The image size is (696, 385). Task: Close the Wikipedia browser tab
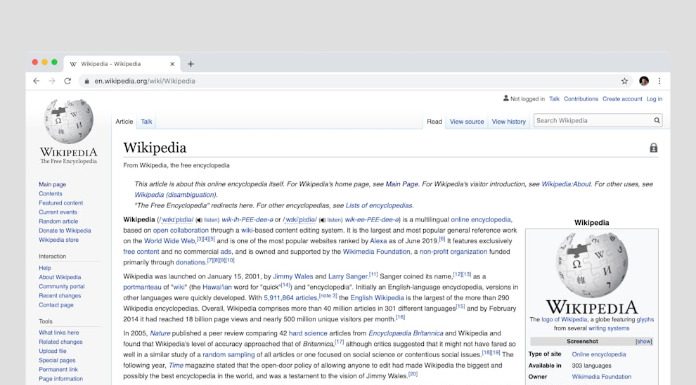tap(172, 64)
